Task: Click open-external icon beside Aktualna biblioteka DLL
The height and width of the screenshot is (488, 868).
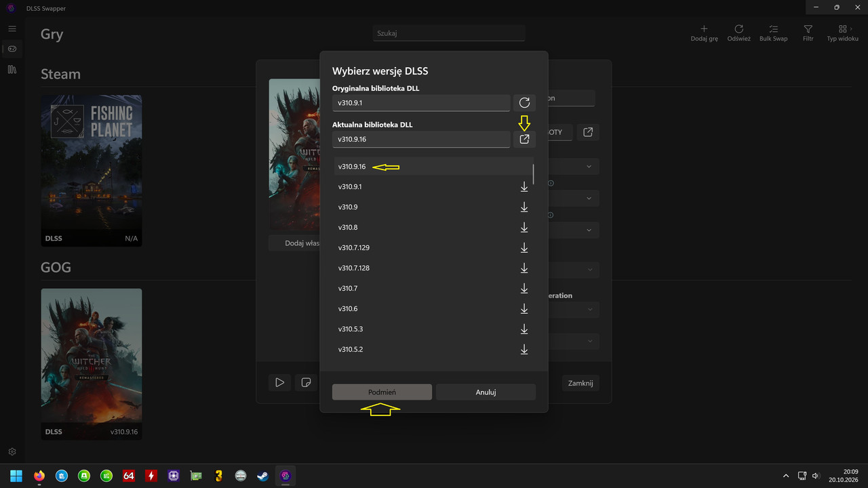Action: tap(524, 139)
